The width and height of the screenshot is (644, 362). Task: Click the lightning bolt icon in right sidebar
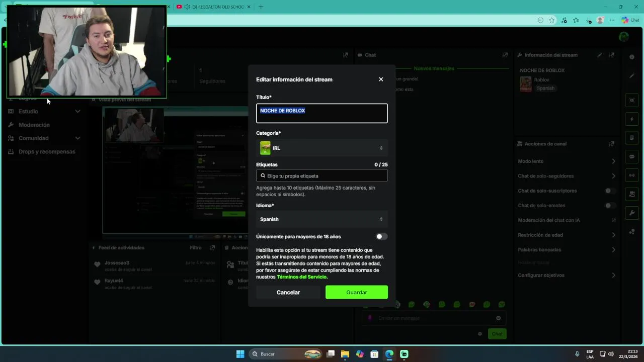(632, 119)
